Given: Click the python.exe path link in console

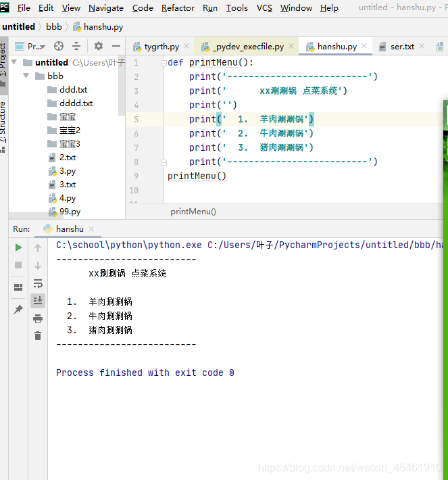Looking at the screenshot, I should click(x=129, y=245).
